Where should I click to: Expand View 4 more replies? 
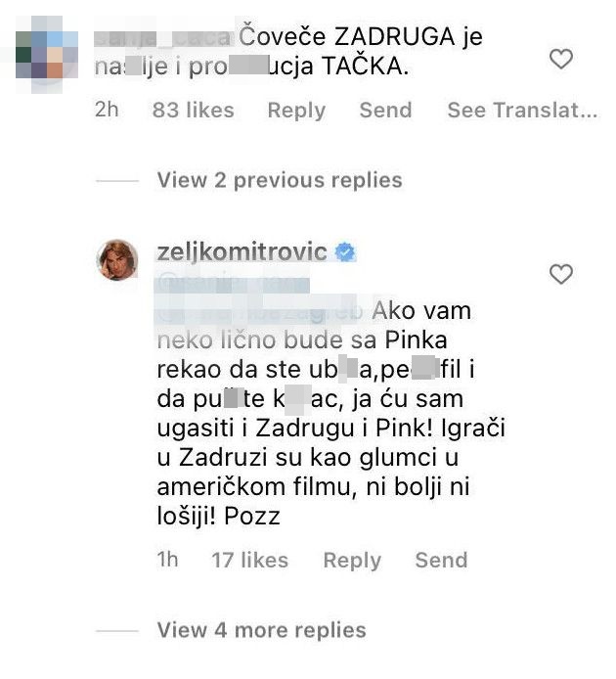[261, 630]
